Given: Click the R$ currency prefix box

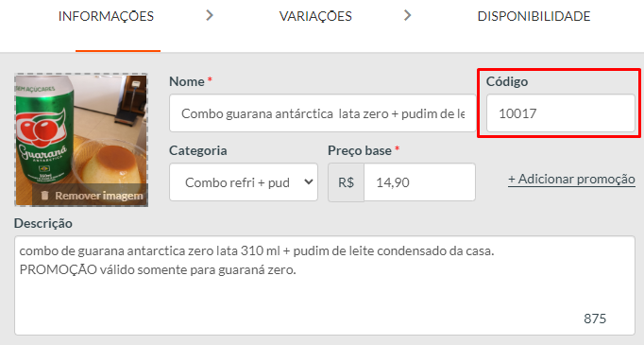Looking at the screenshot, I should (346, 182).
